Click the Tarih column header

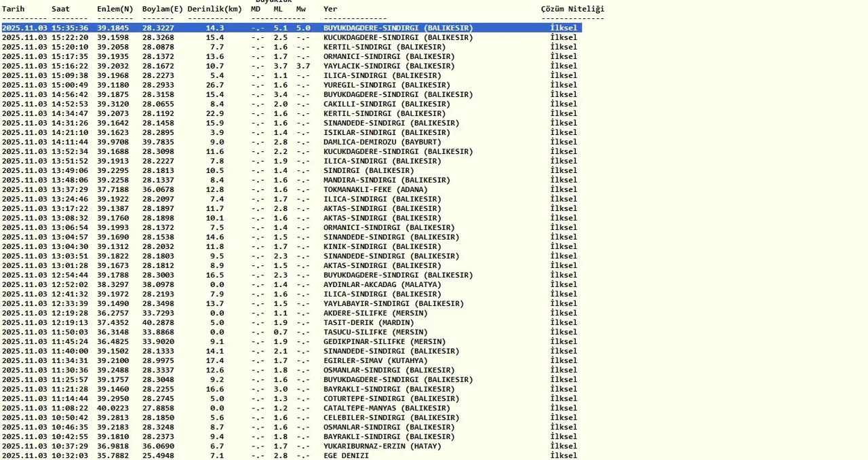pyautogui.click(x=13, y=9)
